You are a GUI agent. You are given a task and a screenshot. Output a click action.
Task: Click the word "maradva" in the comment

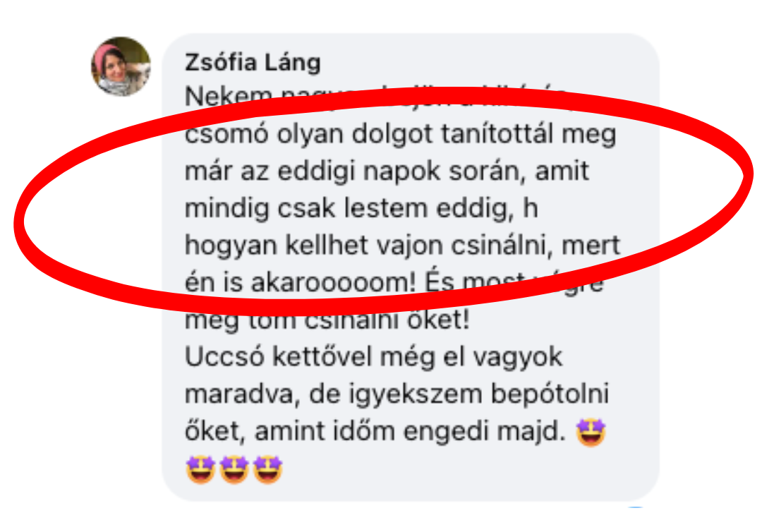point(238,394)
